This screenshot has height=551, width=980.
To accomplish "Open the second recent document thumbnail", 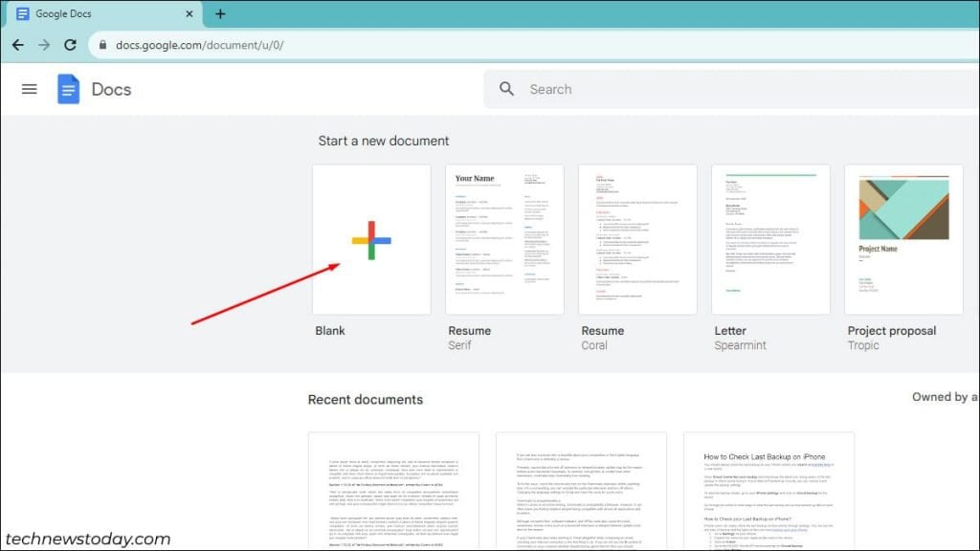I will [x=581, y=491].
